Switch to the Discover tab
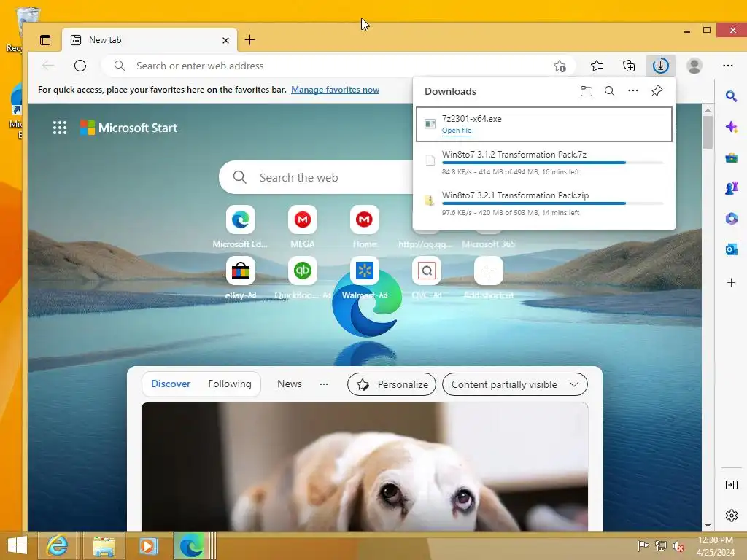Screen dimensions: 747x560 (x=171, y=384)
